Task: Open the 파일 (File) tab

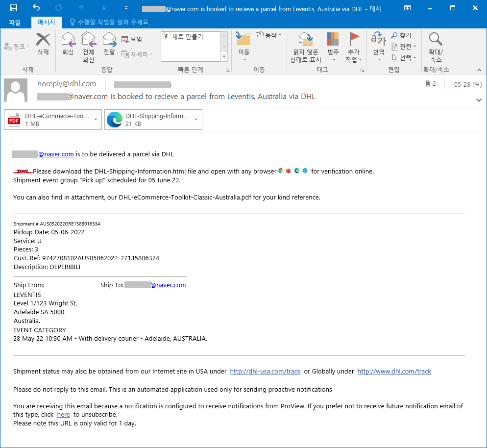Action: [15, 23]
